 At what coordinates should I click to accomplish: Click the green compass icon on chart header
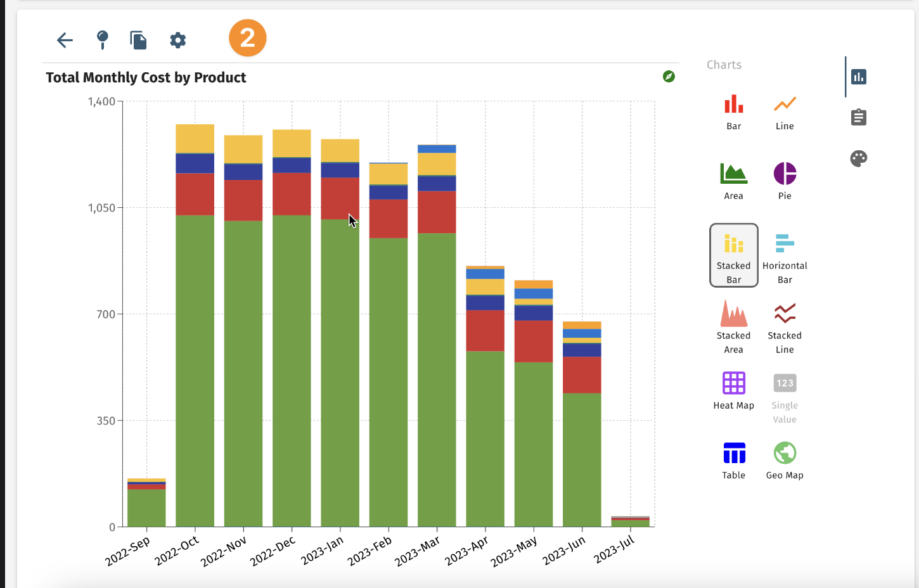(x=669, y=77)
